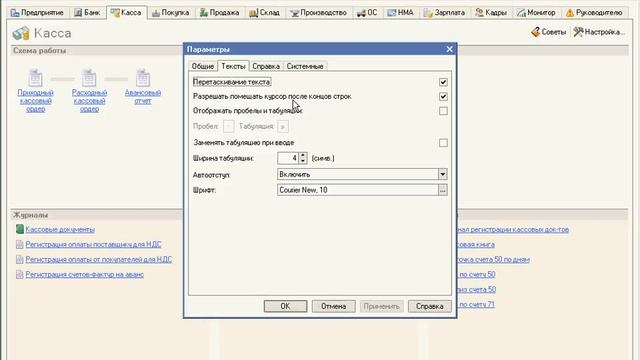Open the Предприятие section tab
Screen dimensions: 640x360
[x=38, y=13]
